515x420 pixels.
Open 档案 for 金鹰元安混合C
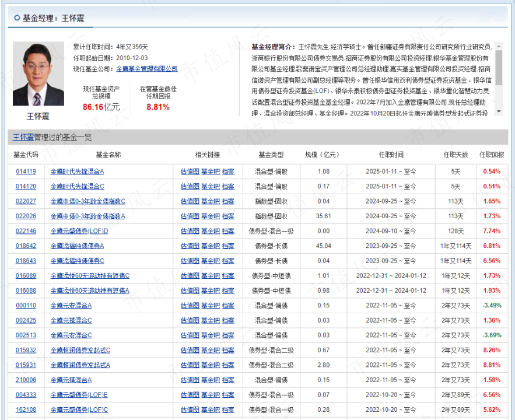pos(228,335)
